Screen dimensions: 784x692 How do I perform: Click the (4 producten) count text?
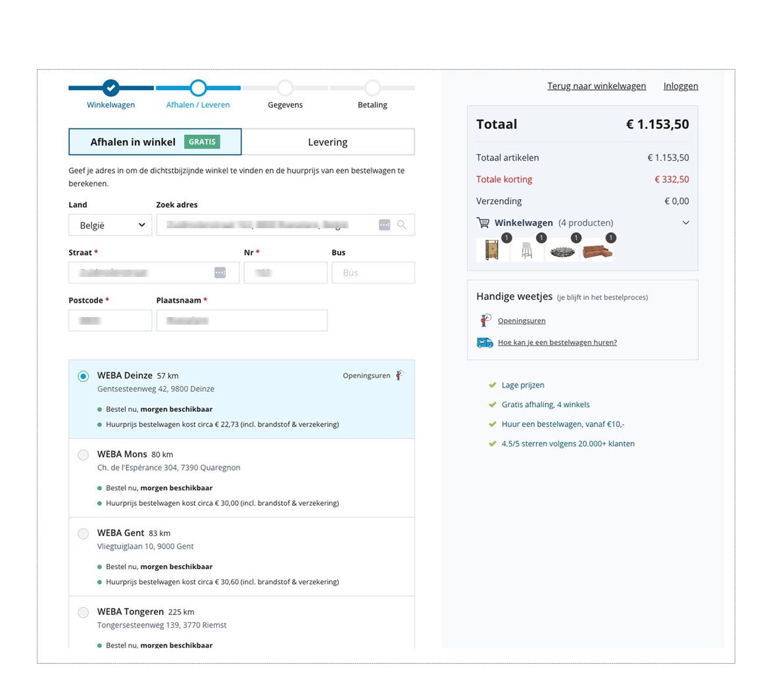[x=585, y=223]
